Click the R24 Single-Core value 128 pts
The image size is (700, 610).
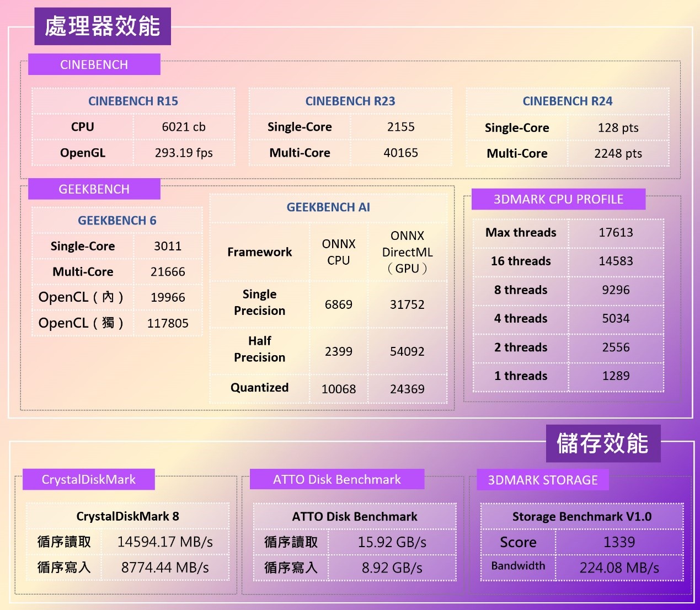[x=618, y=128]
